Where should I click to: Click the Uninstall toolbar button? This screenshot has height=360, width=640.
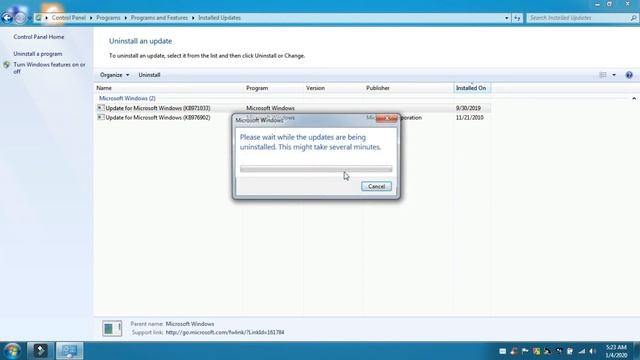click(149, 75)
